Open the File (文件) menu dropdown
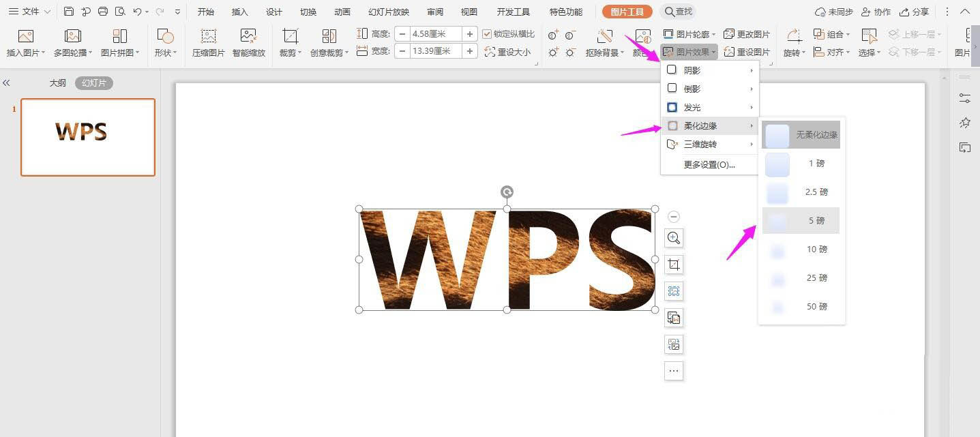 coord(29,12)
